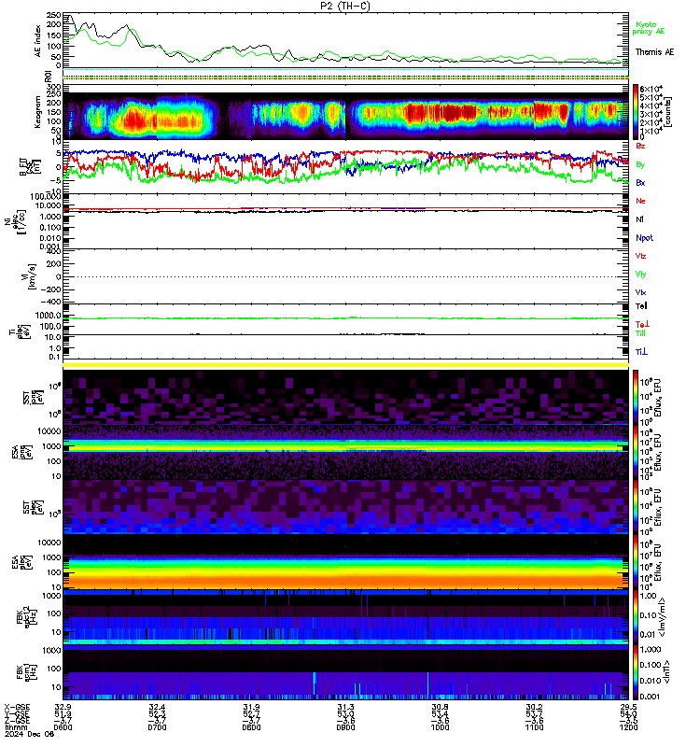700x747 pixels.
Task: Select the red "Viz" velocity legend label
Action: tap(640, 256)
